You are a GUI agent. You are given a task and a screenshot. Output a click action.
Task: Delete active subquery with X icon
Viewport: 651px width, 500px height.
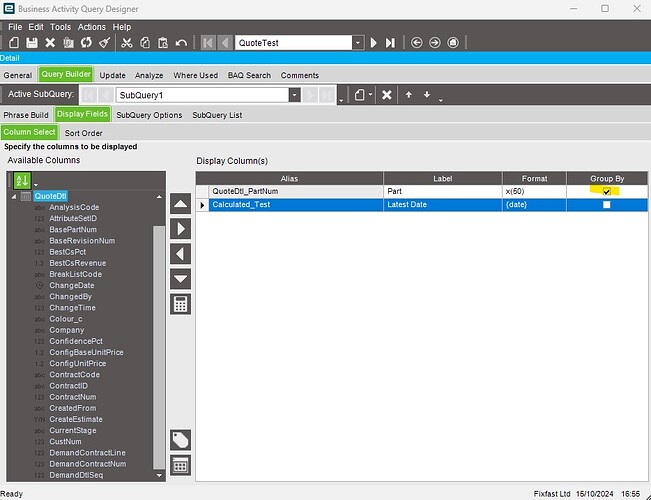[387, 95]
